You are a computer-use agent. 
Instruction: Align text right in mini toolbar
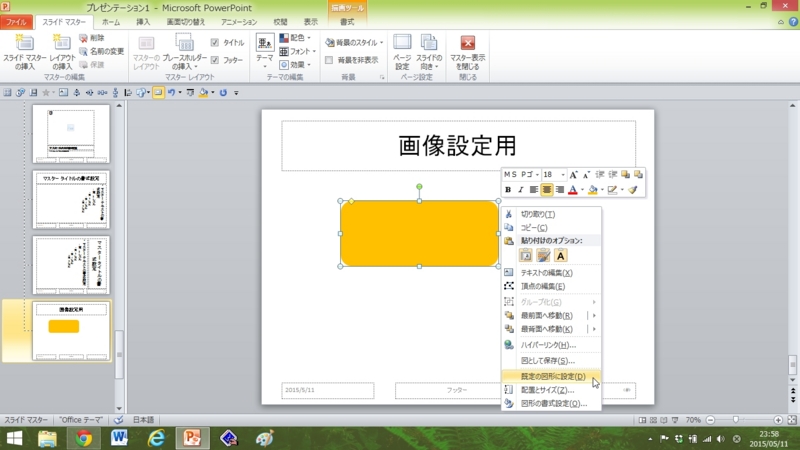(x=560, y=190)
